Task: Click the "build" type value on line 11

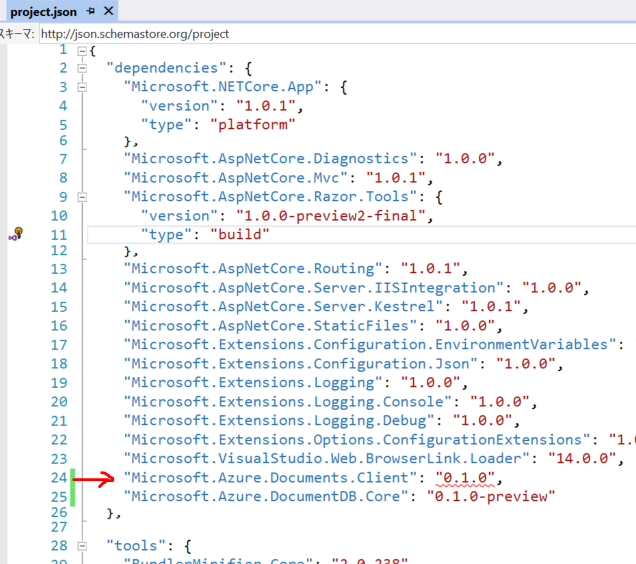Action: (x=240, y=235)
